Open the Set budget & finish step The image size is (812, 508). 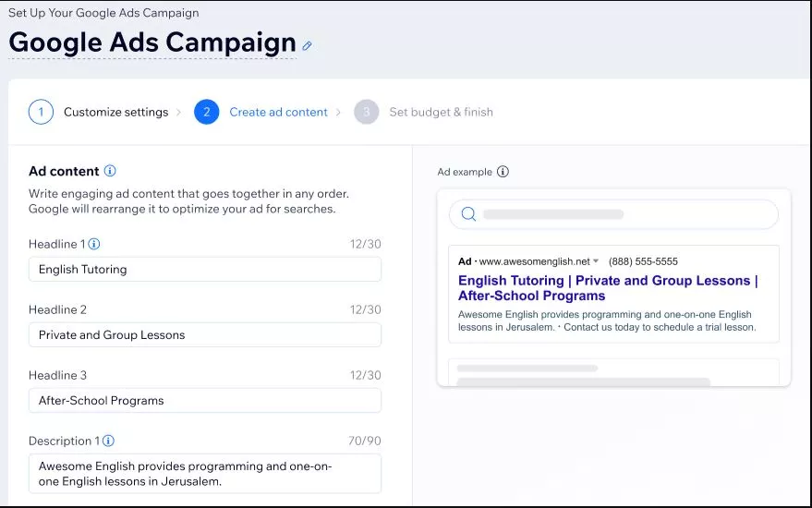442,113
